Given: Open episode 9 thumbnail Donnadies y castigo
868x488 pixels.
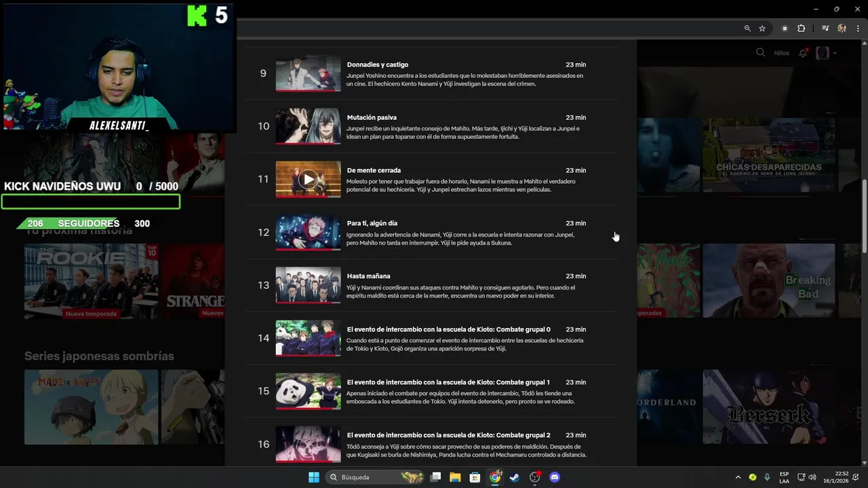Looking at the screenshot, I should 308,73.
